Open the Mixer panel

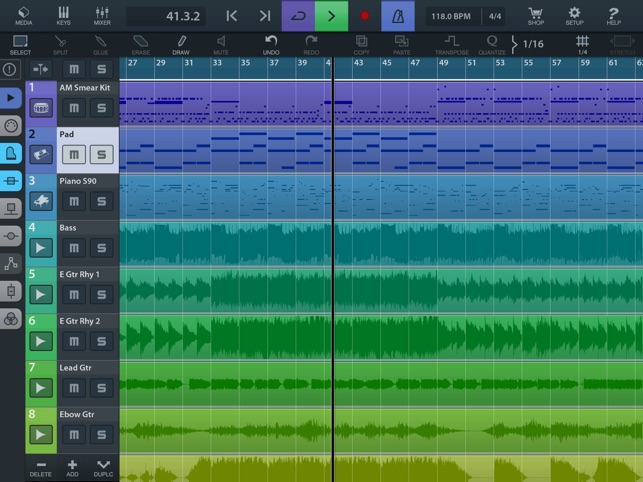click(x=102, y=15)
